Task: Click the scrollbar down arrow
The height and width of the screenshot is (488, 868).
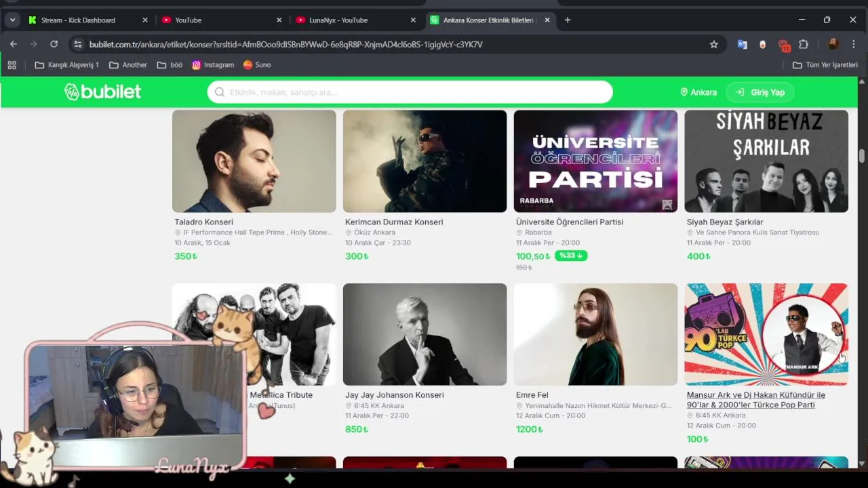Action: point(862,464)
